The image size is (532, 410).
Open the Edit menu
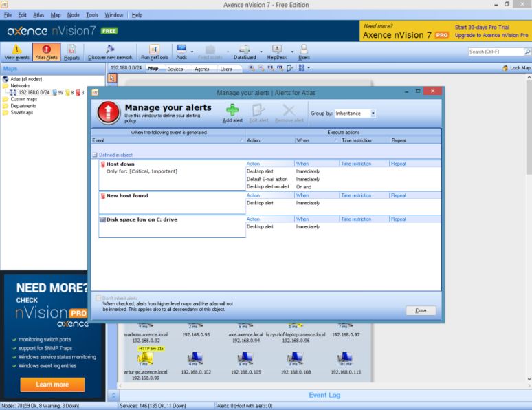point(23,15)
